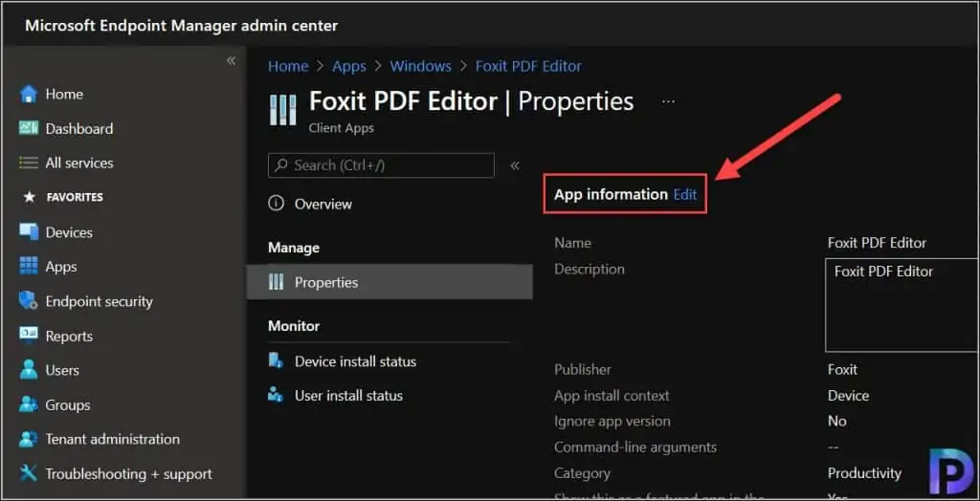
Task: Click the All services list icon
Action: pos(29,163)
